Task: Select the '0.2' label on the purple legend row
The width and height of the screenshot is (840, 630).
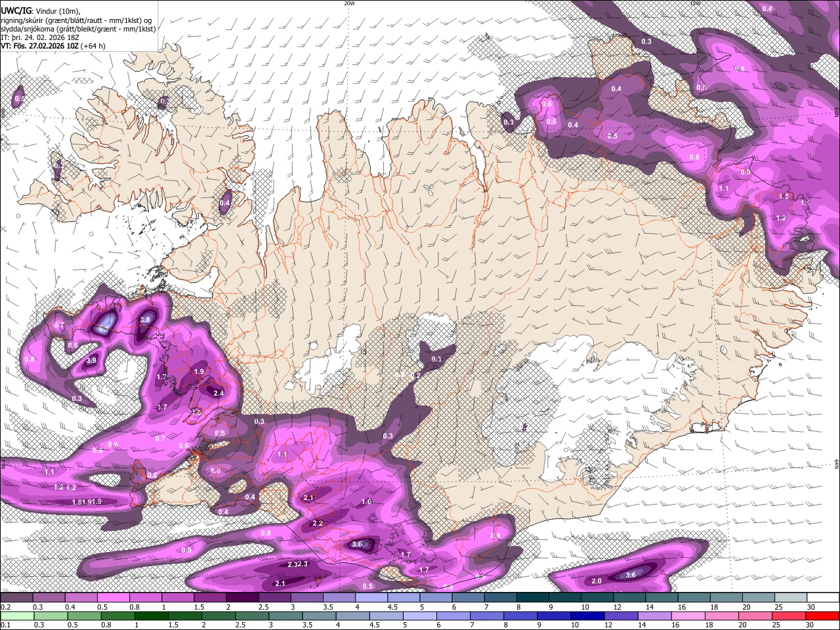Action: [5, 607]
